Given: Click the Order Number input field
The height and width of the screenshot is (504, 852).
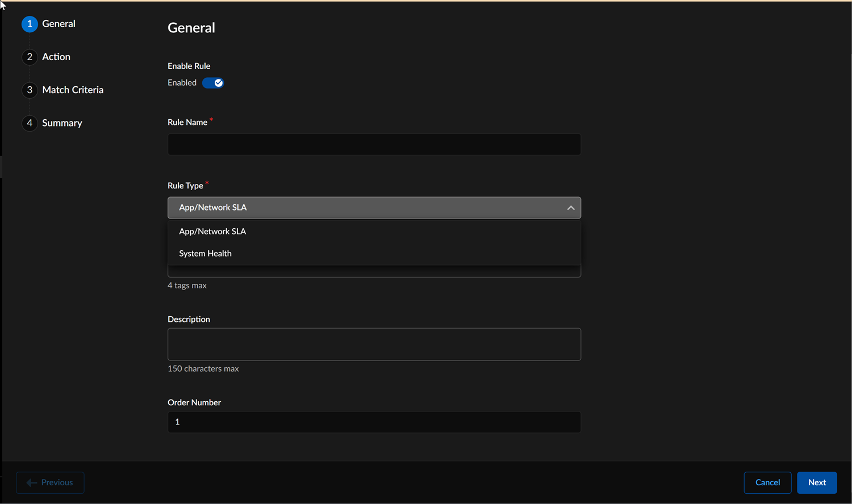Looking at the screenshot, I should [374, 422].
